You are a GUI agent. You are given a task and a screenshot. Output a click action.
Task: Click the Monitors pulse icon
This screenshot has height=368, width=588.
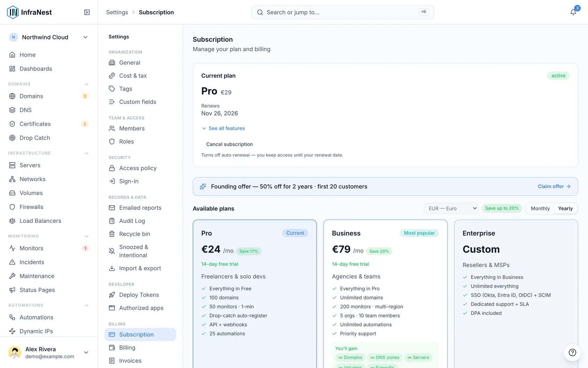pyautogui.click(x=12, y=248)
